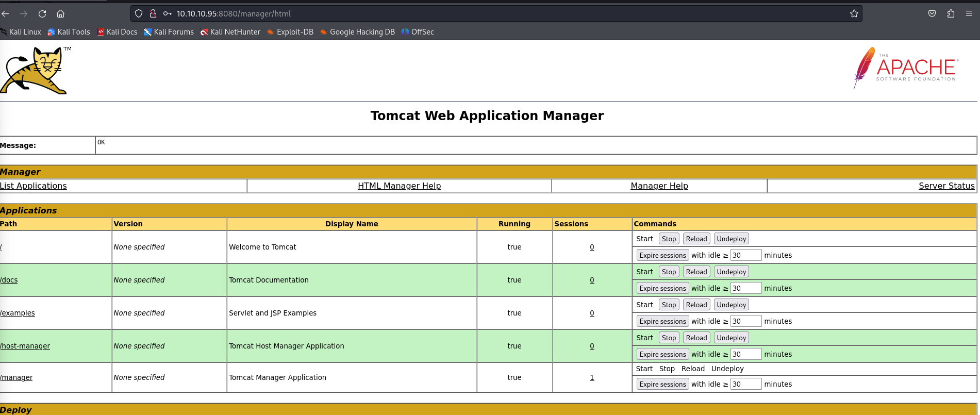Expire sessions for the /manager application

tap(662, 384)
